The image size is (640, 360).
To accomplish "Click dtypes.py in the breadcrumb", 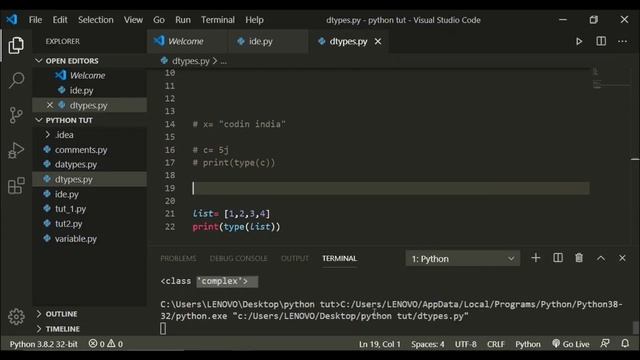I will [190, 61].
